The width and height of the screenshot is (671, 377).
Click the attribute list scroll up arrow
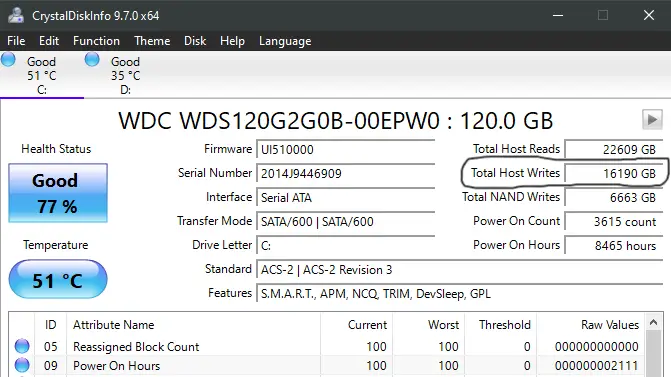click(653, 322)
